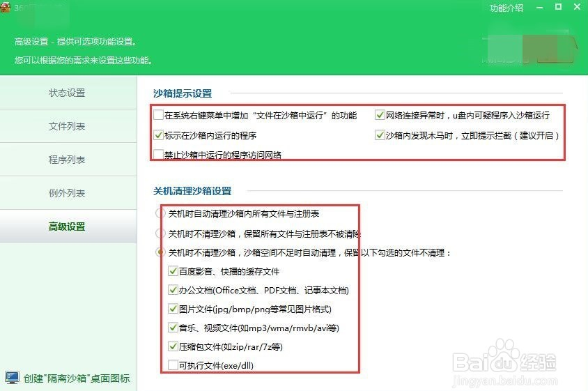Select radio 关机时自动清理沙箱内所有文件与注册表
The image size is (588, 391).
(x=160, y=213)
